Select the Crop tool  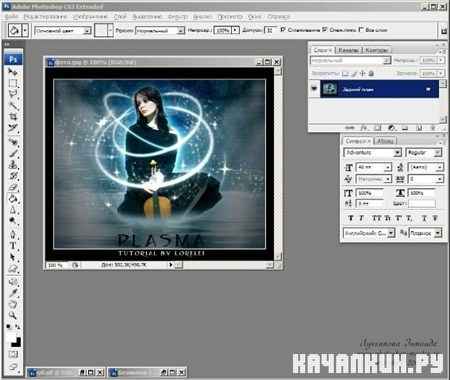tap(13, 117)
